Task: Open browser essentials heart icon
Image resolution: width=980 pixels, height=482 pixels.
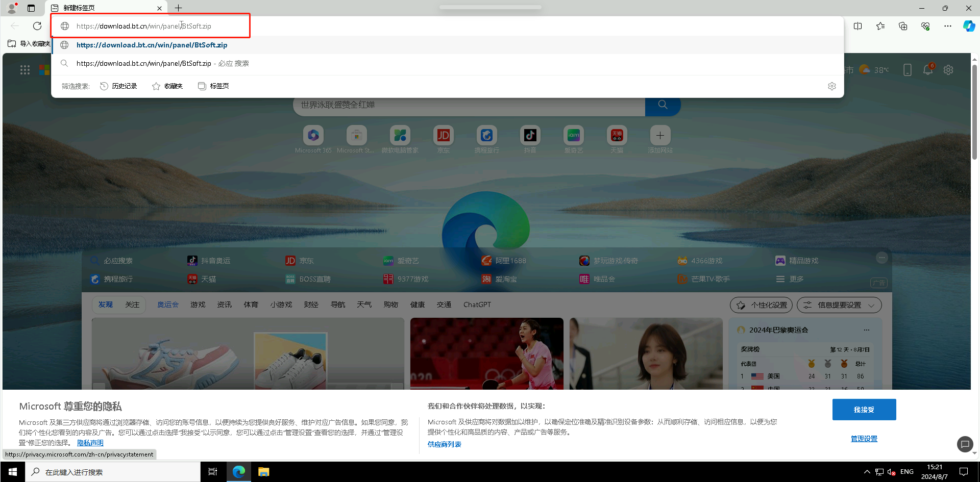Action: [x=925, y=26]
